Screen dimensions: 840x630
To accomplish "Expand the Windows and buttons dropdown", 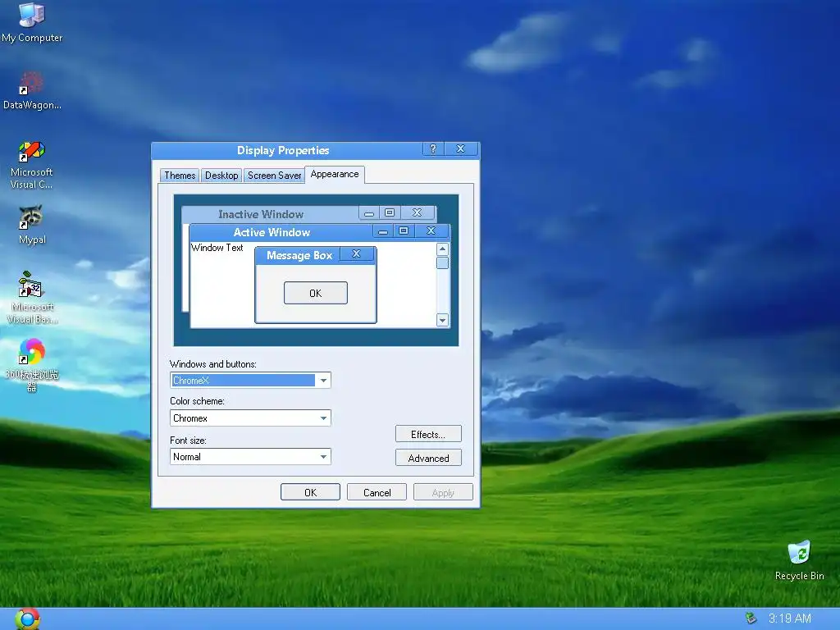I will [323, 381].
